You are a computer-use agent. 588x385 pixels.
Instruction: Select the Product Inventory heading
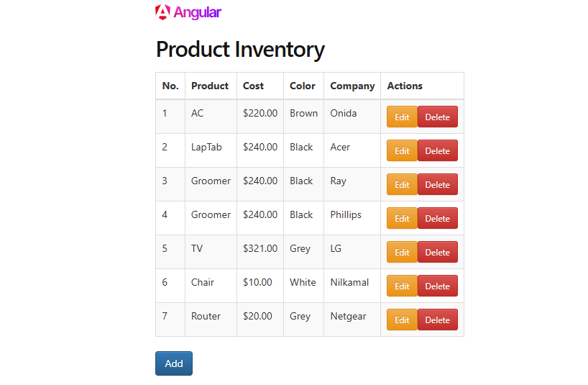(240, 49)
